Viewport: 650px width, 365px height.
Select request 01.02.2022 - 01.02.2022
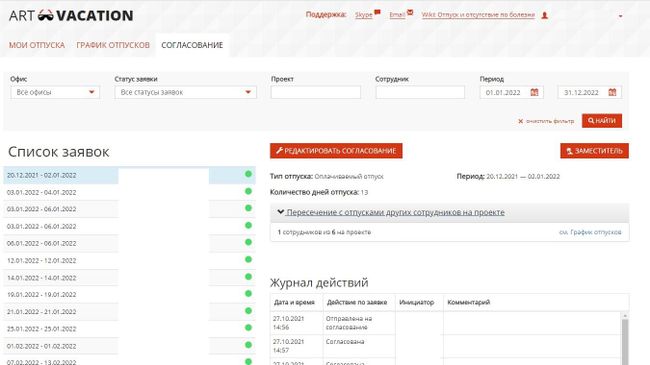(x=129, y=346)
